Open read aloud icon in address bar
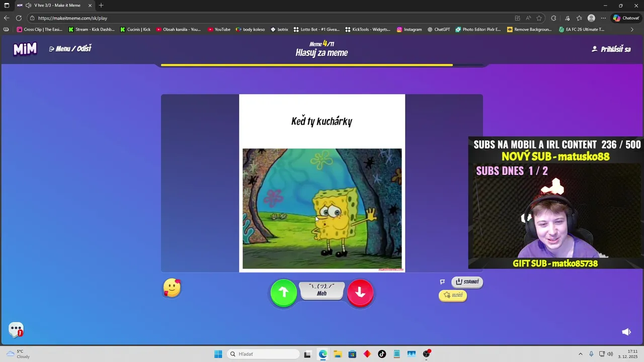 tap(528, 18)
